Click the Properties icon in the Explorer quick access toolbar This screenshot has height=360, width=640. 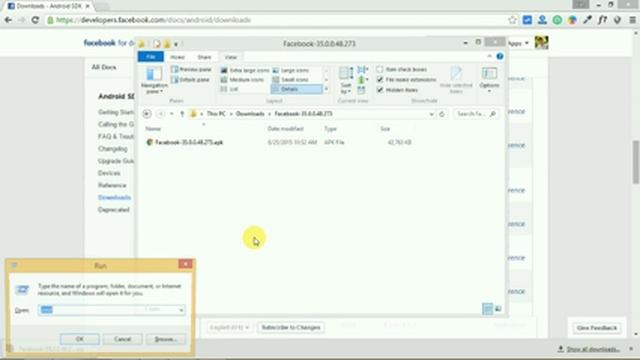click(x=157, y=44)
